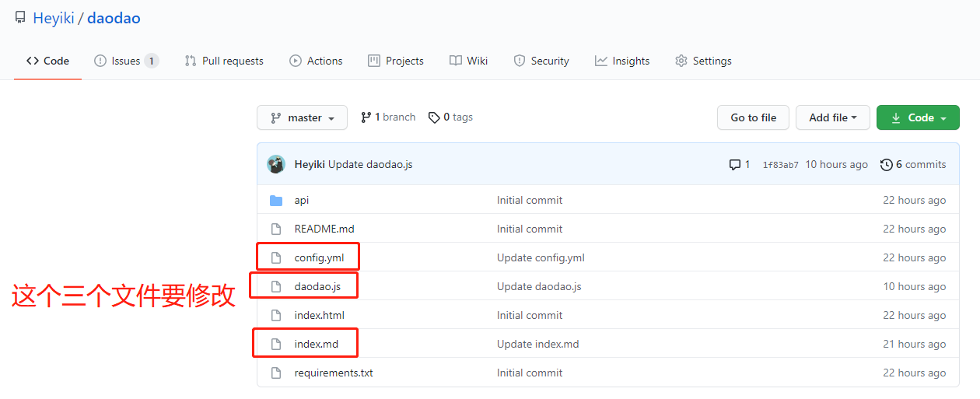Open the green Code download dropdown
This screenshot has height=399, width=980.
point(918,118)
